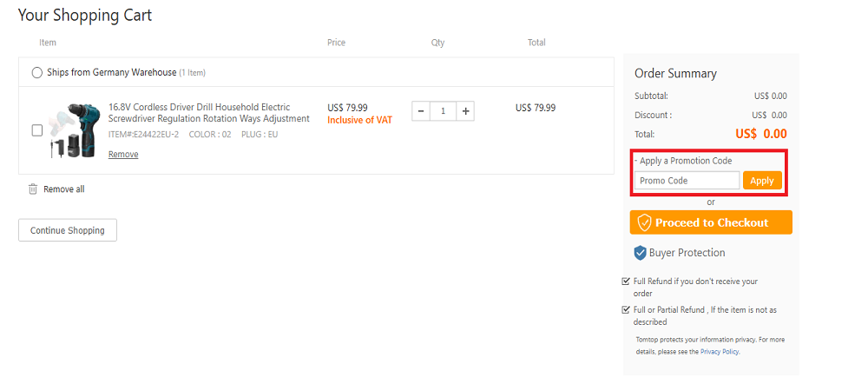Image resolution: width=868 pixels, height=391 pixels.
Task: Check the cordless drill item checkbox
Action: (x=37, y=130)
